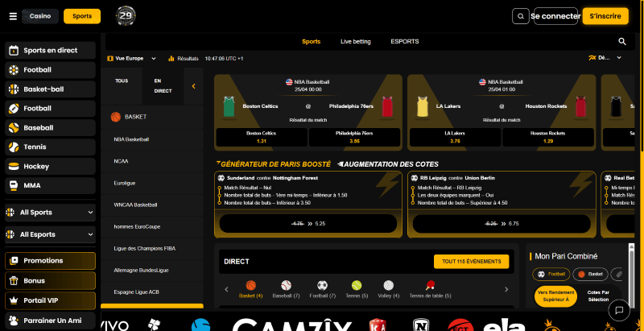Open Euroligue league
The image size is (644, 331).
point(152,183)
